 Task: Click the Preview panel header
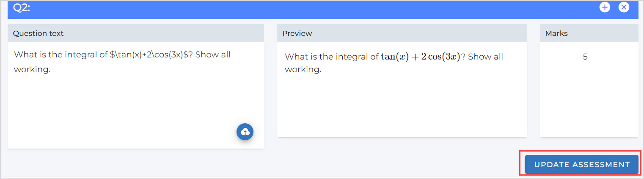[297, 33]
